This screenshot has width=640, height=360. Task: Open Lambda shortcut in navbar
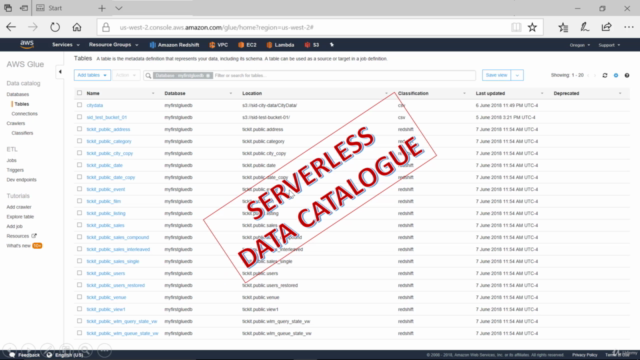[x=280, y=45]
